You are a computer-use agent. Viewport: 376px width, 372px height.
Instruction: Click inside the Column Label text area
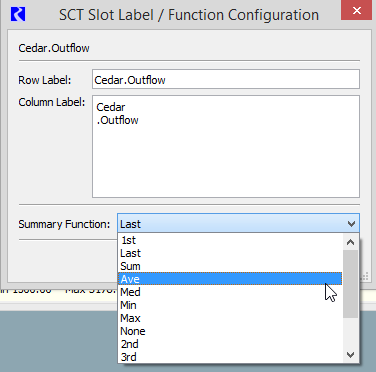[x=226, y=147]
